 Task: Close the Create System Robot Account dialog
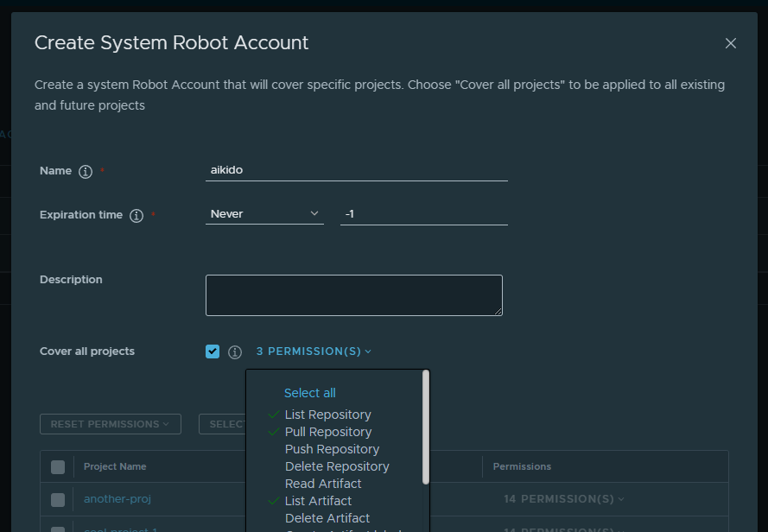tap(730, 43)
